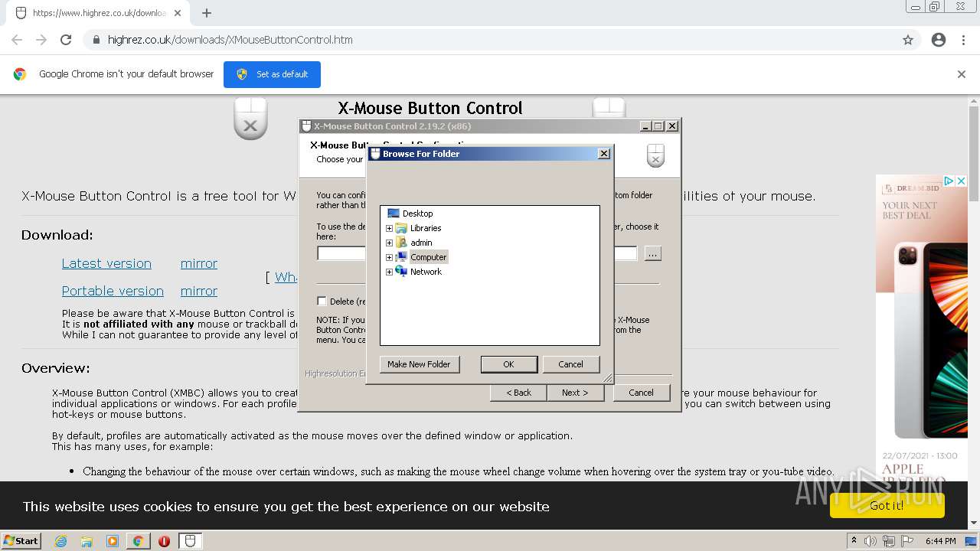Click the network tray icon
Image resolution: width=980 pixels, height=551 pixels.
coord(889,541)
